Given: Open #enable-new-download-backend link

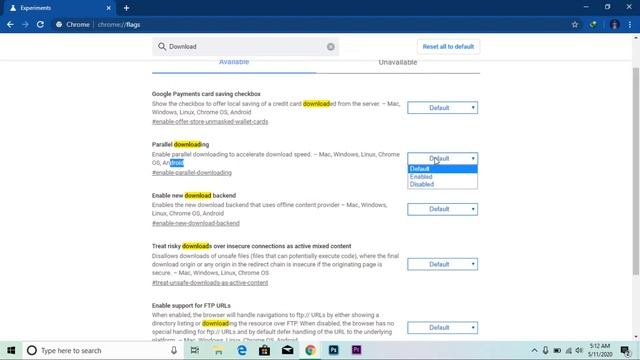Looking at the screenshot, I should (196, 223).
